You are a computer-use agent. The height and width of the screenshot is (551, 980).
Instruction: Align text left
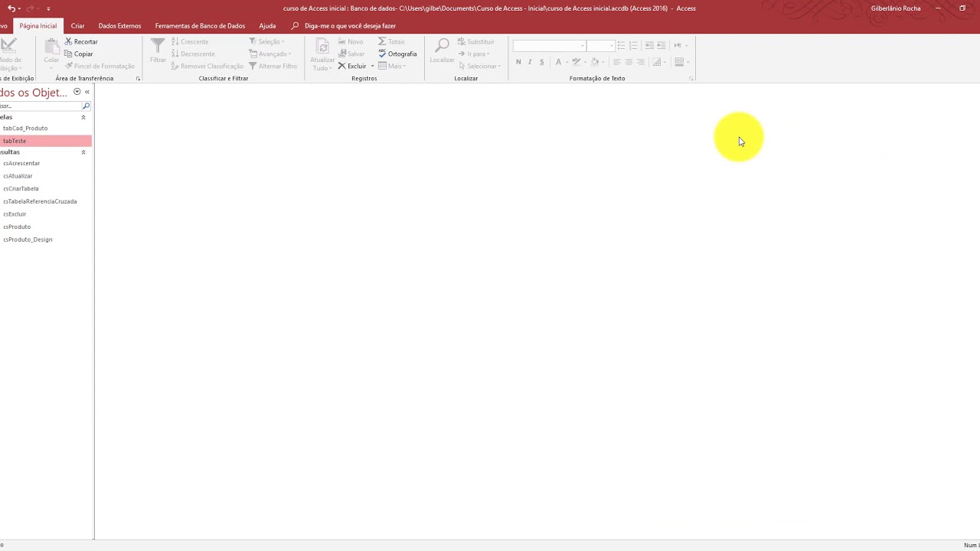pos(617,62)
